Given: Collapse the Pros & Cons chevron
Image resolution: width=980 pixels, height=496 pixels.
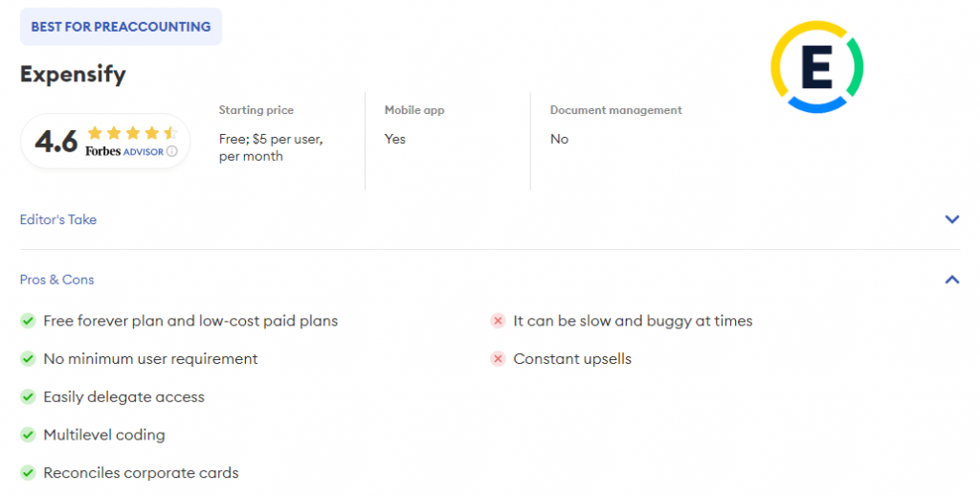Looking at the screenshot, I should tap(952, 280).
